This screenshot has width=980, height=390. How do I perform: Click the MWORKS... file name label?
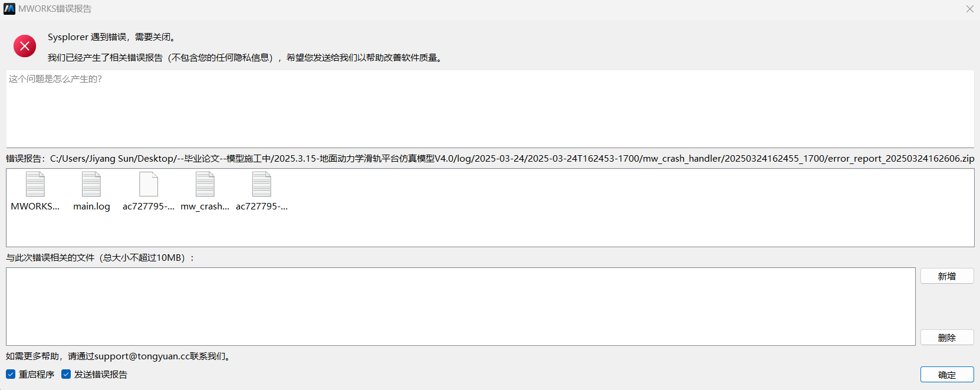[x=35, y=207]
